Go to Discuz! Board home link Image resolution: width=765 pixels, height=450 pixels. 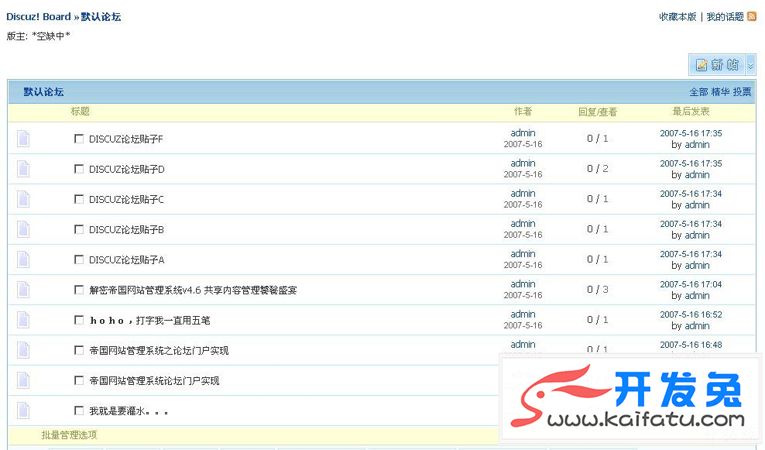(39, 17)
